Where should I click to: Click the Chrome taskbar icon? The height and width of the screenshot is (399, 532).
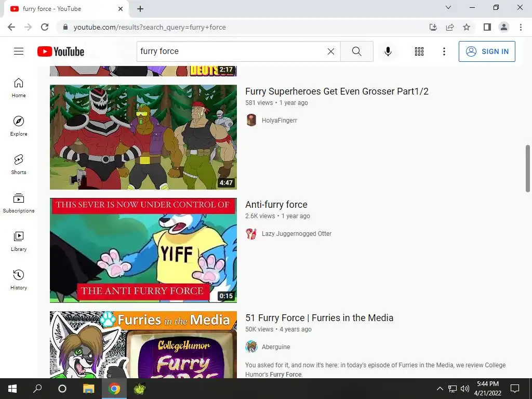114,389
